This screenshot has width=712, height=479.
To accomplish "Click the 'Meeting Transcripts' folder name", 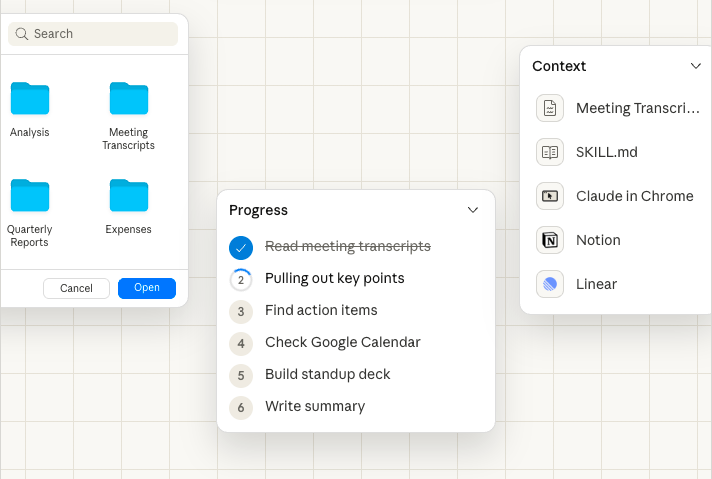I will coord(129,138).
